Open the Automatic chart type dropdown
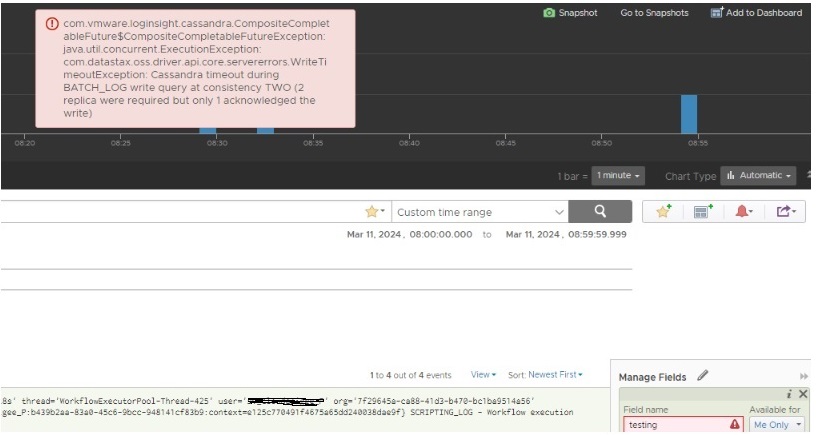This screenshot has width=816, height=435. pos(758,176)
